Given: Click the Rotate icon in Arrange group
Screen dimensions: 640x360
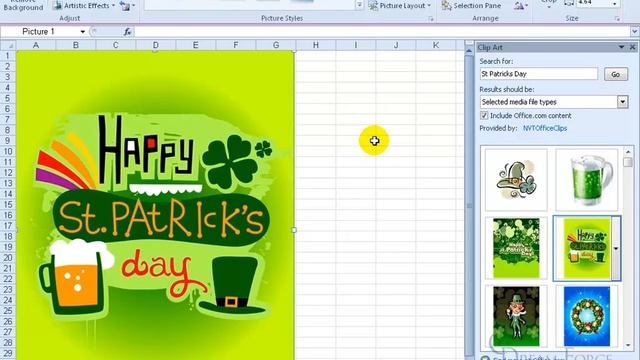Looking at the screenshot, I should point(521,6).
